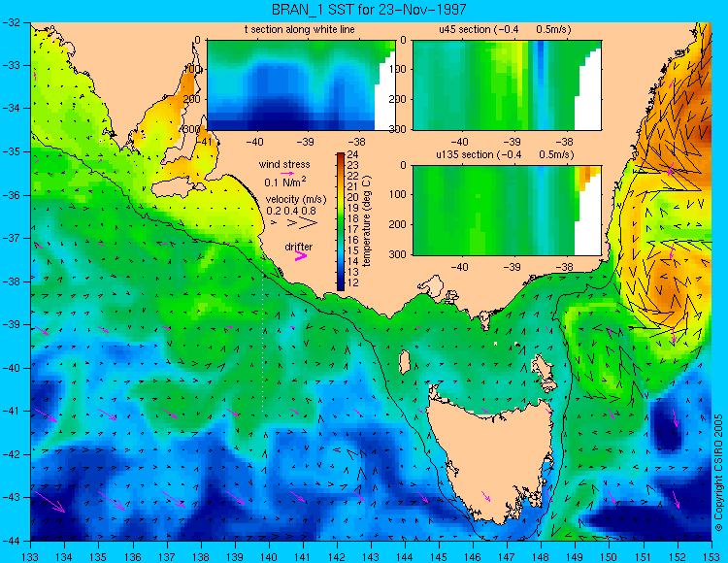Click the 144 longitude axis label
This screenshot has height=563, width=728.
click(x=405, y=556)
